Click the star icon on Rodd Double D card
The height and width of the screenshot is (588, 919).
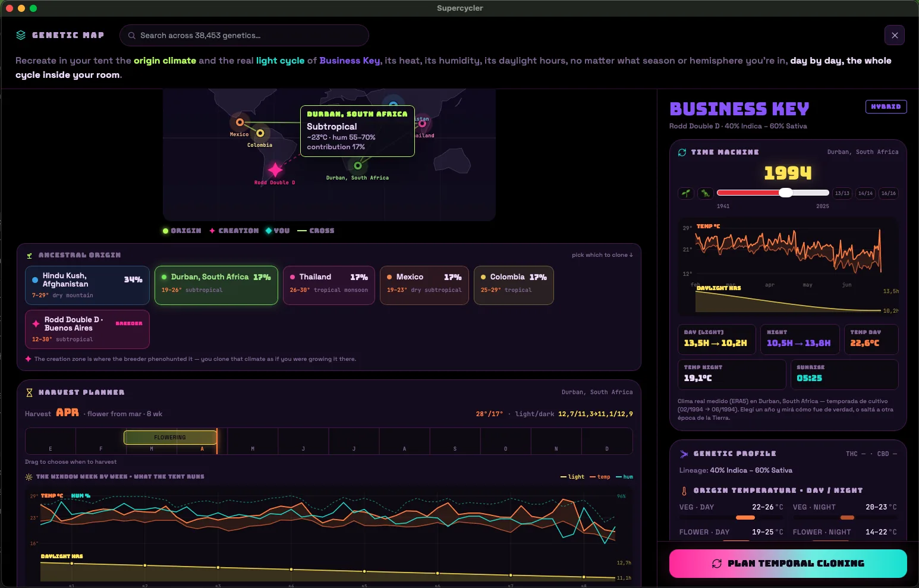(x=36, y=323)
